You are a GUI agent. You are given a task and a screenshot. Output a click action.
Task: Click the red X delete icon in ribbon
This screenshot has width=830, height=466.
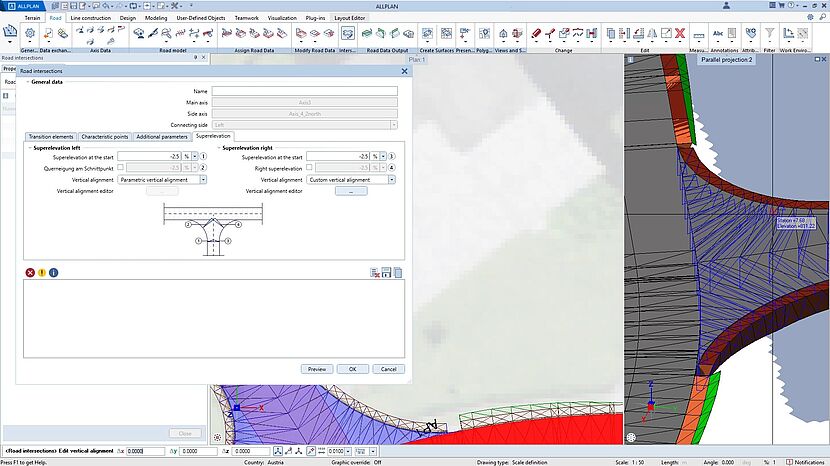(680, 34)
